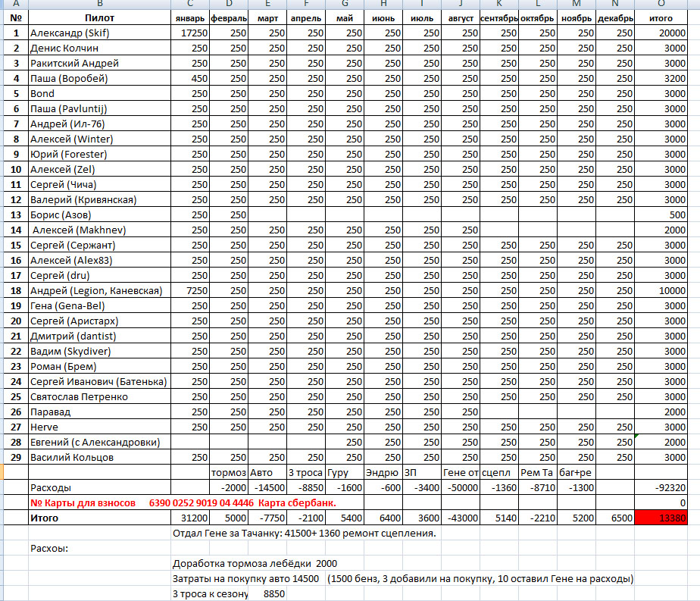
Task: Select the 500 total in the Борис (Азов) row
Action: (661, 215)
